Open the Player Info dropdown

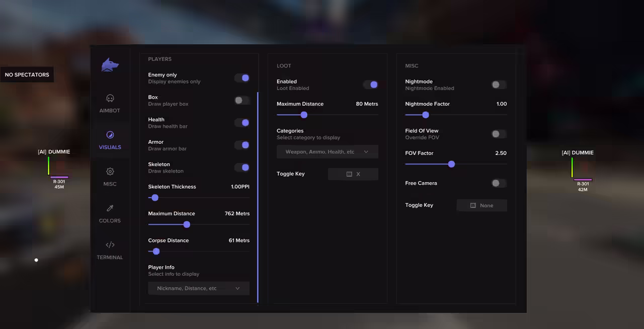(x=199, y=288)
